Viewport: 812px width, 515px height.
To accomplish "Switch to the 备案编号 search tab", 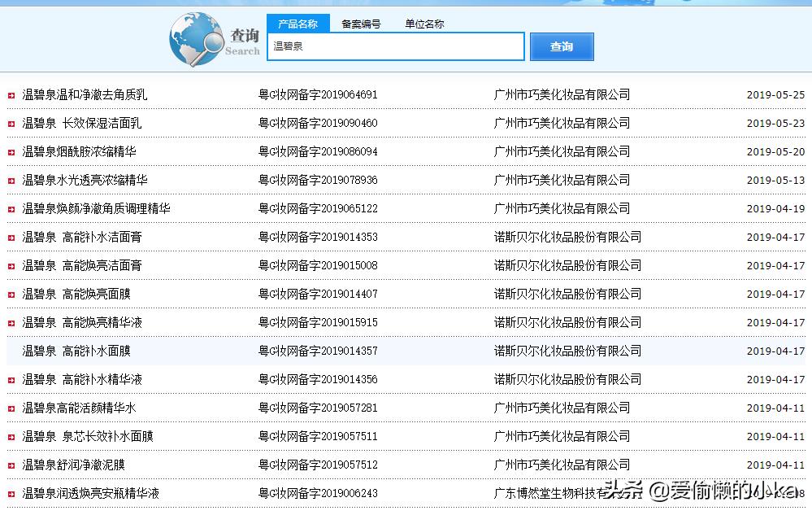I will coord(361,24).
